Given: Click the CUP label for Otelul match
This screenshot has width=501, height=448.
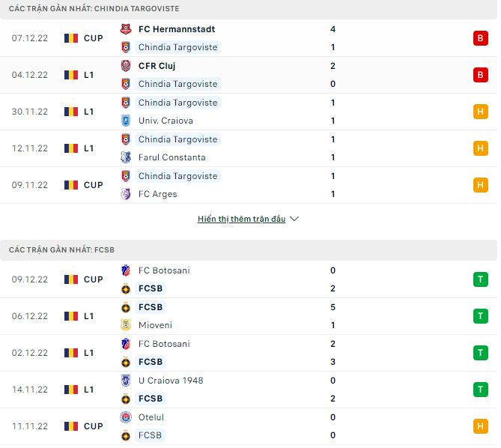Looking at the screenshot, I should [x=94, y=426].
